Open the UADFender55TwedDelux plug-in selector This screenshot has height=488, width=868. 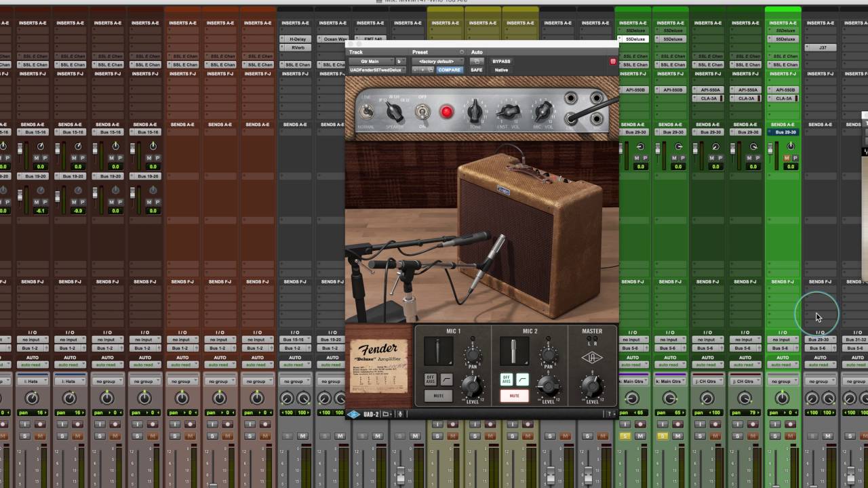[376, 70]
